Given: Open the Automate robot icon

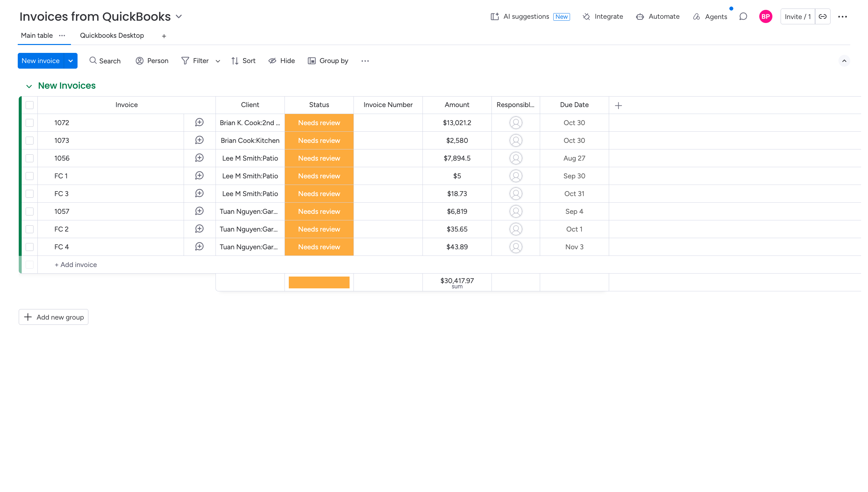Looking at the screenshot, I should [640, 16].
